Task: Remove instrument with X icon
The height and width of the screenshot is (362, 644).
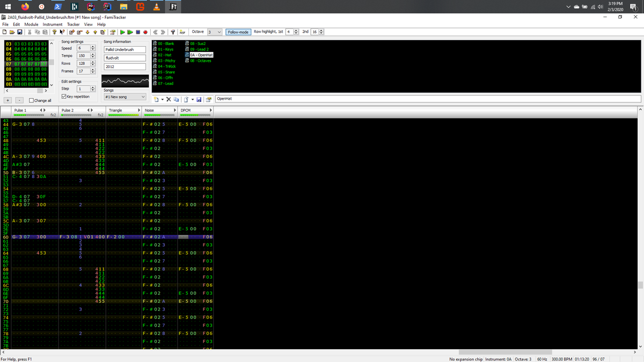Action: pyautogui.click(x=169, y=99)
